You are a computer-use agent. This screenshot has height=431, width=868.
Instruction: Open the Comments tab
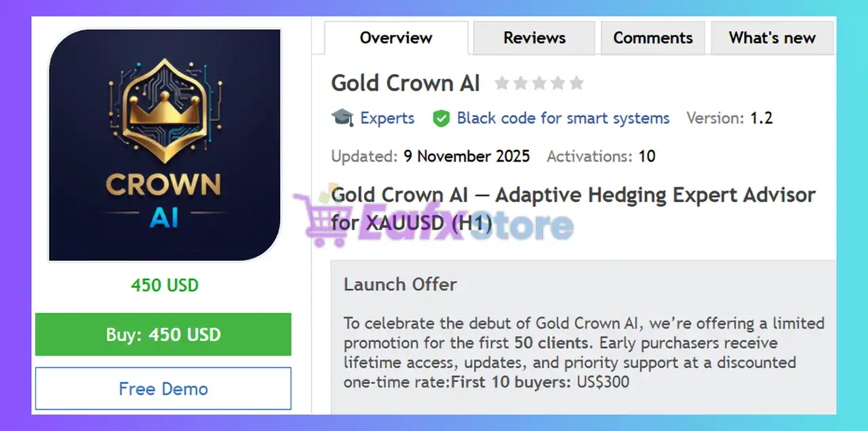653,38
